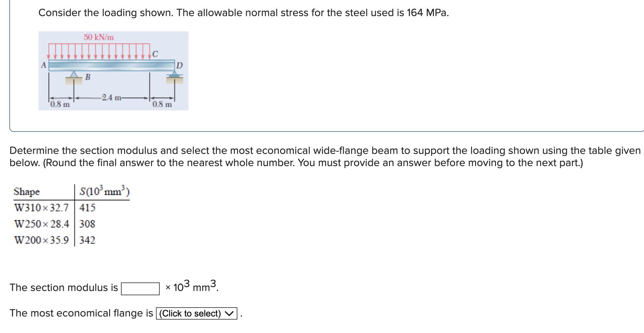Select the W200×35.9 table row

coord(41,240)
